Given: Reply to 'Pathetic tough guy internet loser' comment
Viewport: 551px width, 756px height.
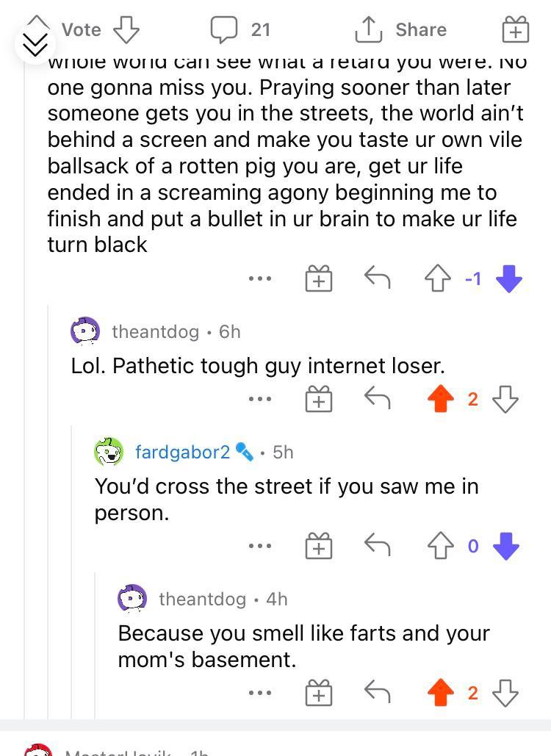Looking at the screenshot, I should (378, 399).
